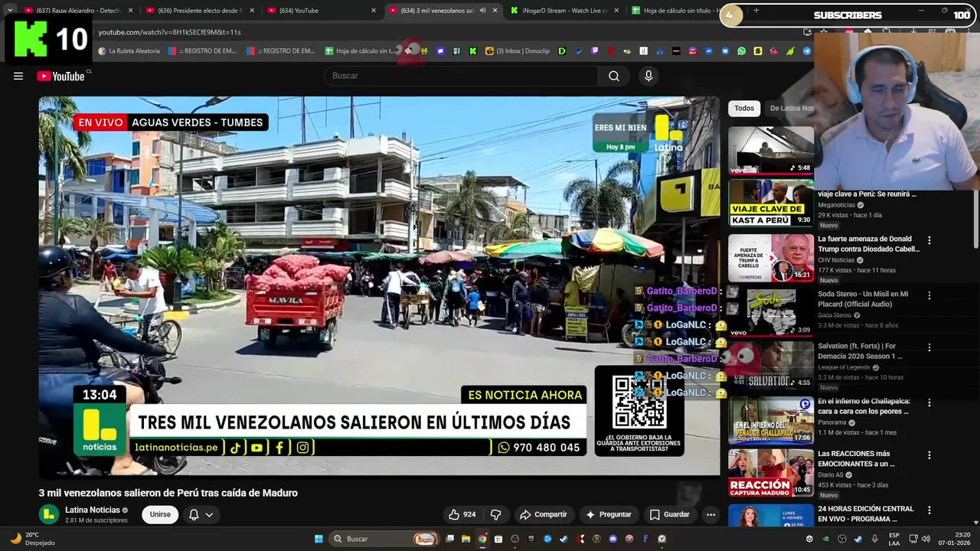Open Las REACCIONES más EMOCIONANTES video title
Viewport: 980px width, 551px height.
pyautogui.click(x=856, y=458)
